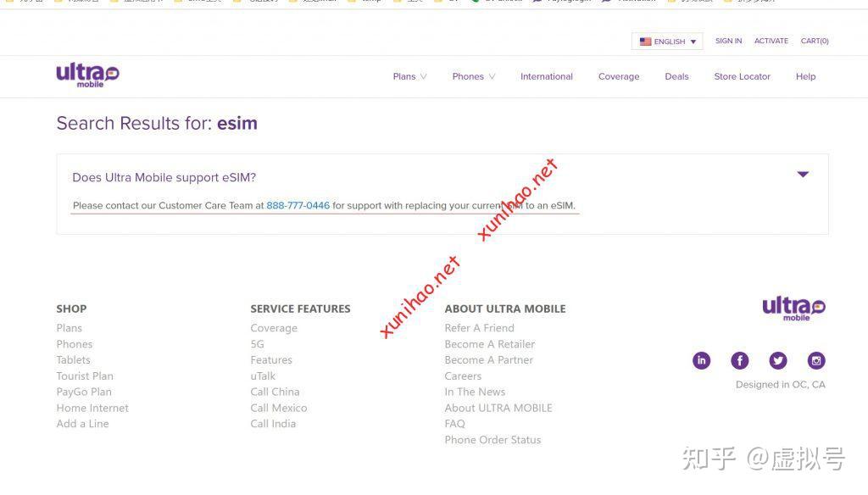Open the Facebook social icon
Screen dimensions: 868x495
739,360
